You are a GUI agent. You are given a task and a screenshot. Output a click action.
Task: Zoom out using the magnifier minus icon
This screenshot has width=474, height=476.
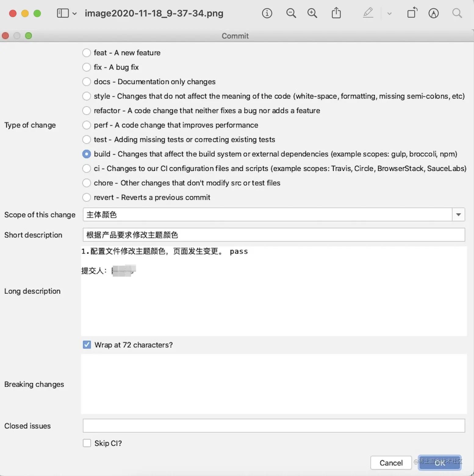pyautogui.click(x=291, y=13)
